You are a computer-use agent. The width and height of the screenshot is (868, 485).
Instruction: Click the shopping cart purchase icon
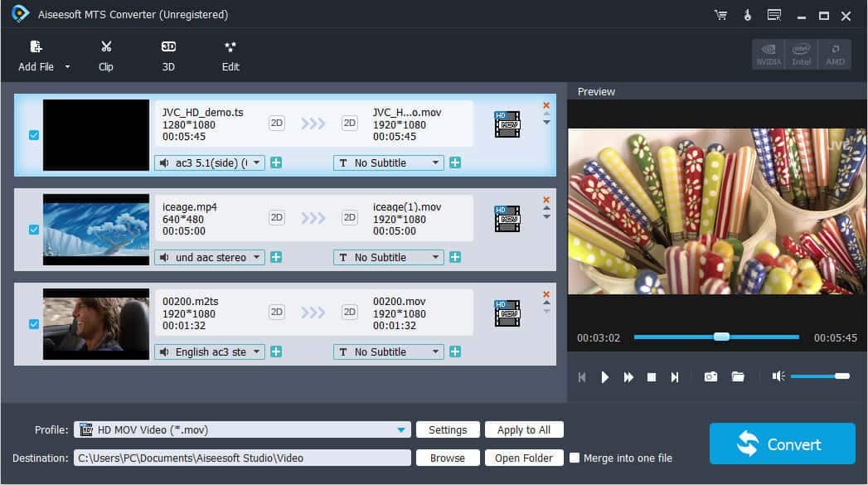coord(720,15)
